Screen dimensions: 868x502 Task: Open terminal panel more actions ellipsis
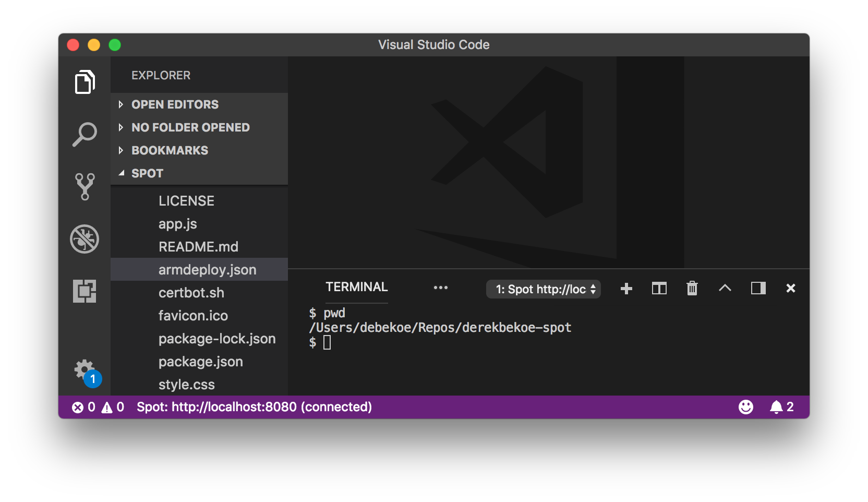441,288
